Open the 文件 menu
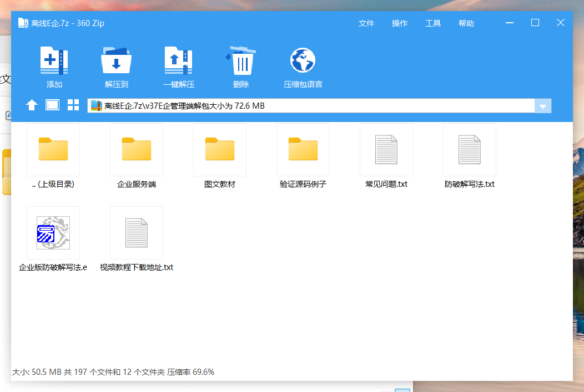The width and height of the screenshot is (584, 392). (366, 23)
